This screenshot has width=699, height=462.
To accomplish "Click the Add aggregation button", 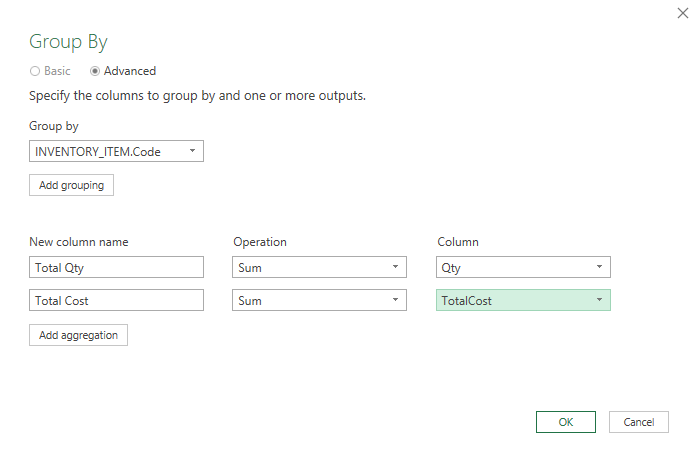I will 78,335.
